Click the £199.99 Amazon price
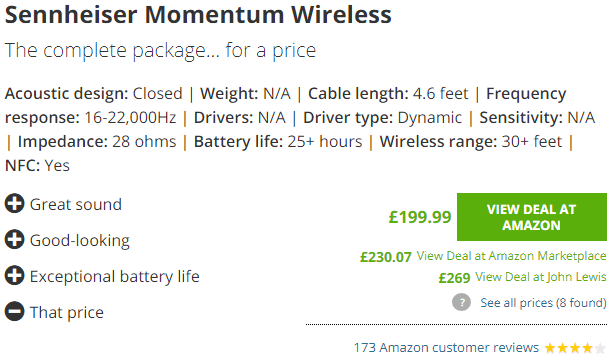This screenshot has width=613, height=363. [420, 217]
